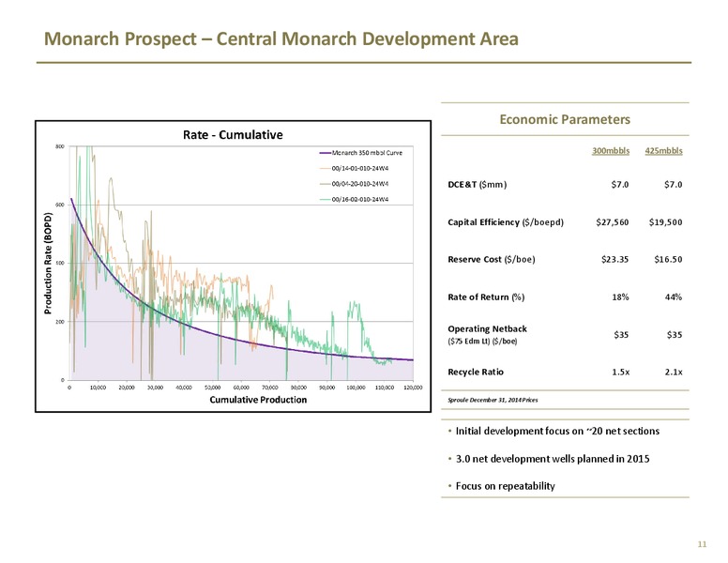Click the 1.5x recycle ratio value
The height and width of the screenshot is (563, 728).
coord(621,373)
